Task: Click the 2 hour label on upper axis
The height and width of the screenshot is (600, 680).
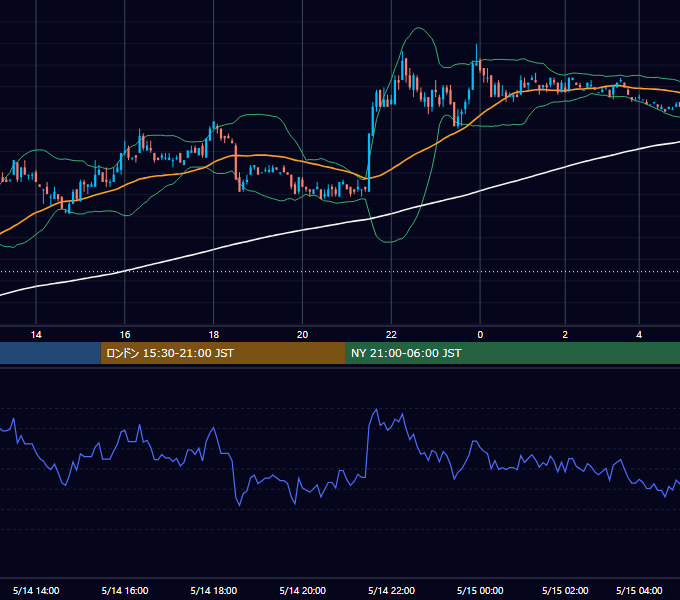Action: point(565,335)
